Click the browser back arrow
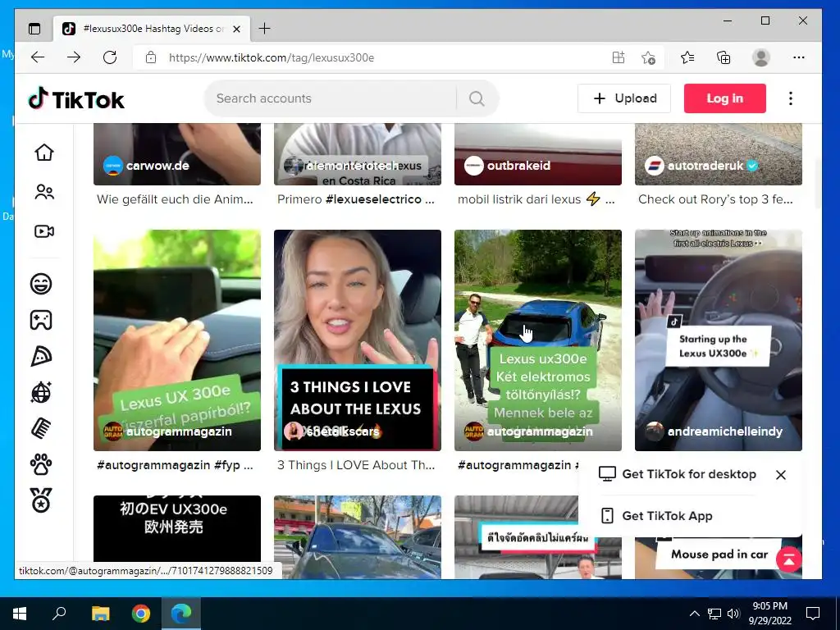The width and height of the screenshot is (840, 630). (38, 57)
